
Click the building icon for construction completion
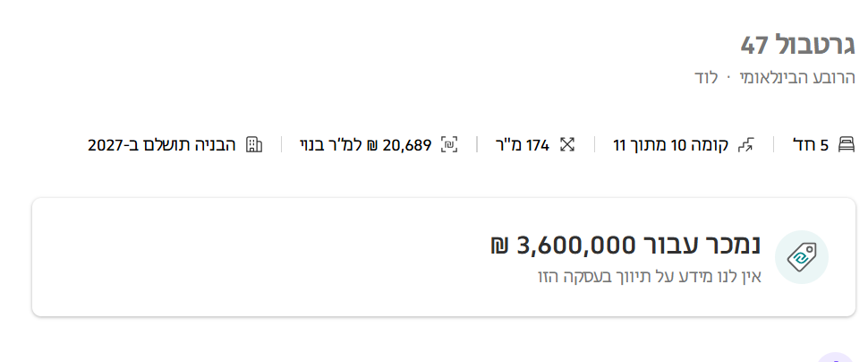click(x=254, y=144)
